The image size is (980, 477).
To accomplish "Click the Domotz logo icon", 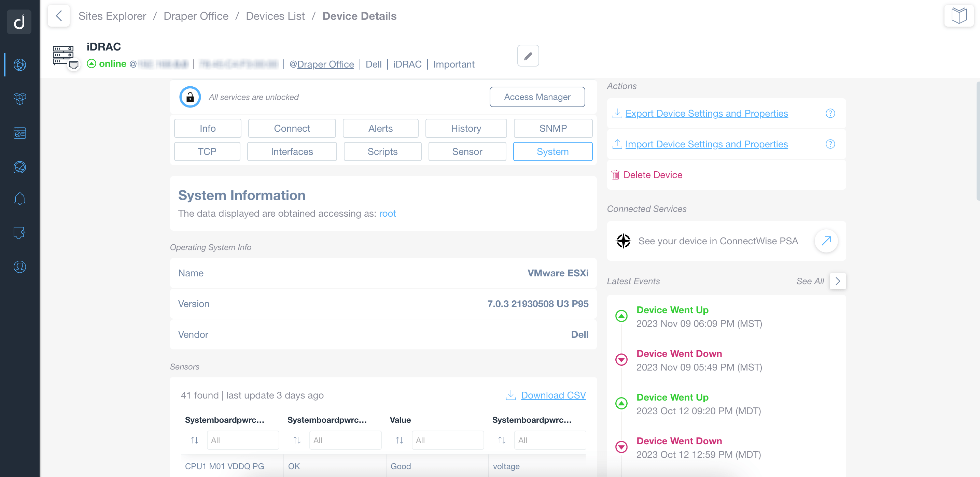I will click(19, 21).
